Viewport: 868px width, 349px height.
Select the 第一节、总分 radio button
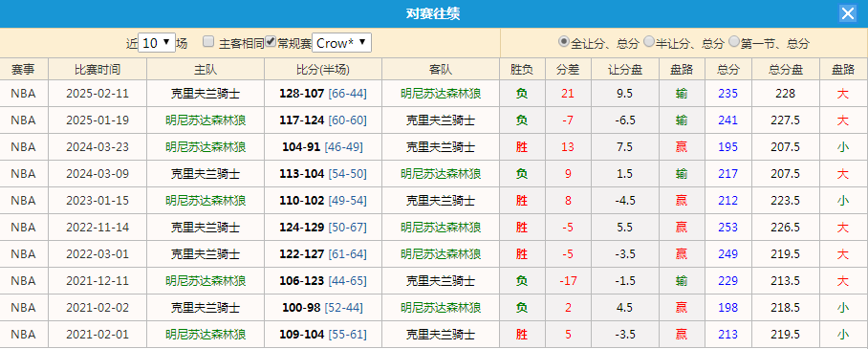point(734,41)
